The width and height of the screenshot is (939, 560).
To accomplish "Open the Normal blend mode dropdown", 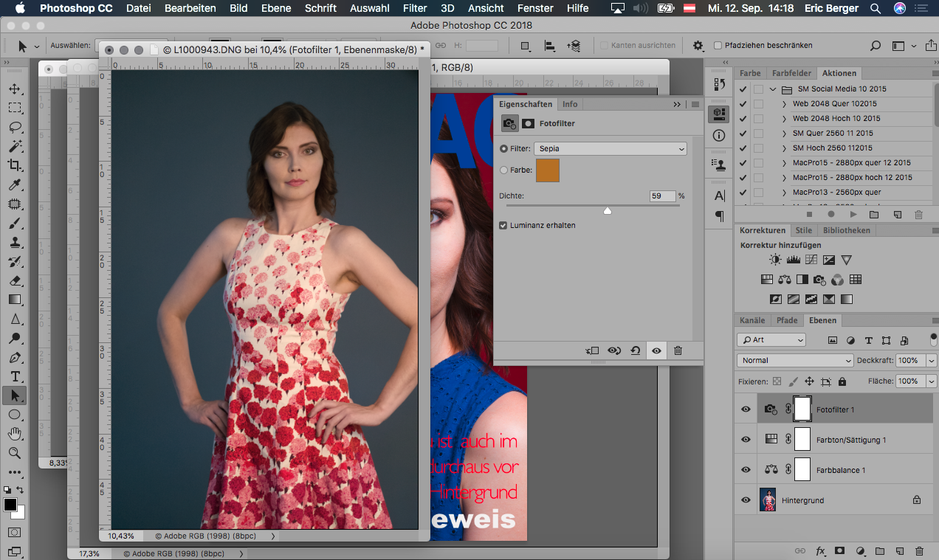I will click(795, 361).
